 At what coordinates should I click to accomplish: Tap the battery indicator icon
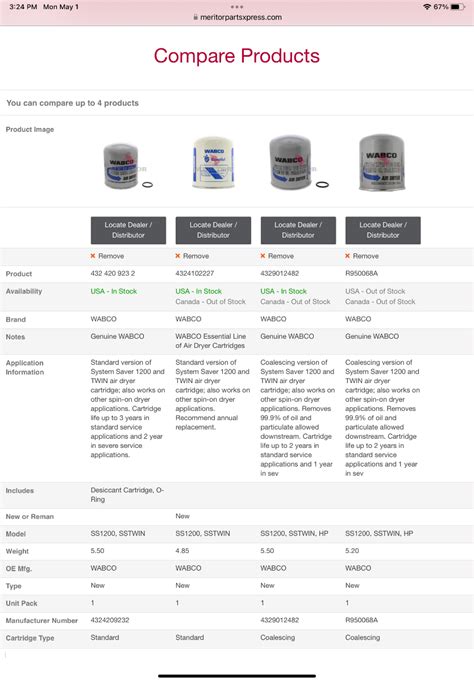point(457,7)
